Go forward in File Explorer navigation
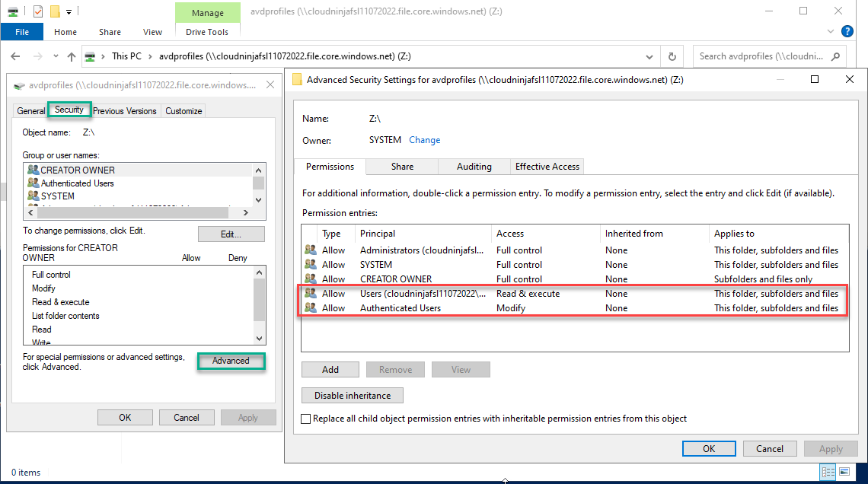 (37, 56)
